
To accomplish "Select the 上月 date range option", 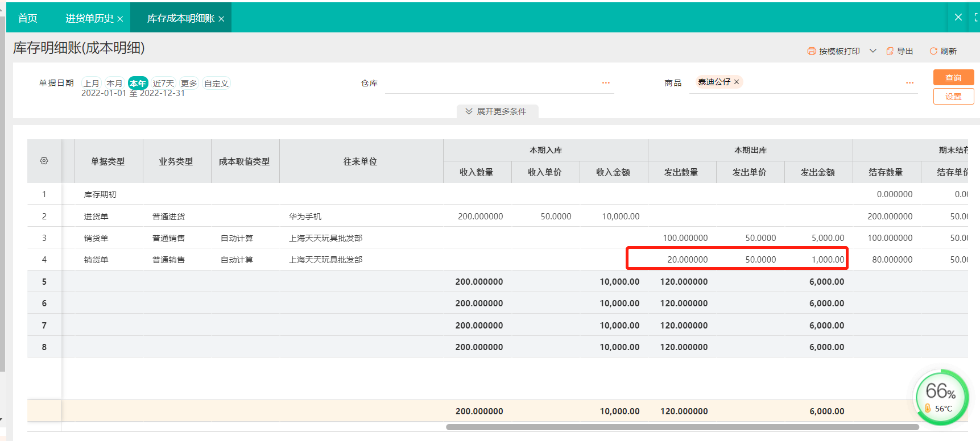I will pos(92,84).
